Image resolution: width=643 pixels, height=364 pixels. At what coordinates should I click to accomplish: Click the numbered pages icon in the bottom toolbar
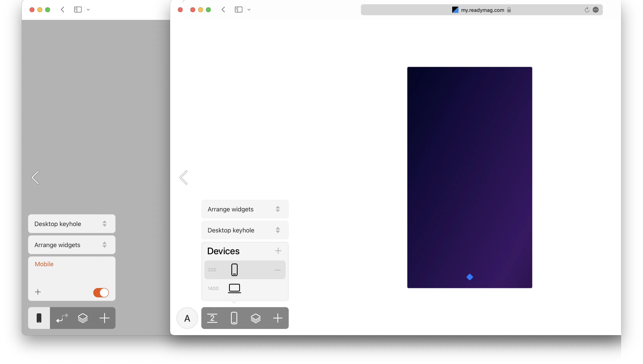(x=212, y=318)
